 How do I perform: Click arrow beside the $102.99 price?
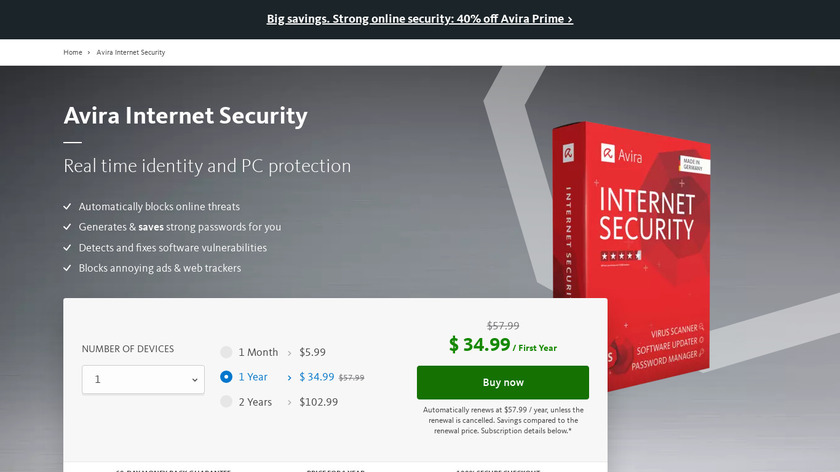tap(290, 403)
